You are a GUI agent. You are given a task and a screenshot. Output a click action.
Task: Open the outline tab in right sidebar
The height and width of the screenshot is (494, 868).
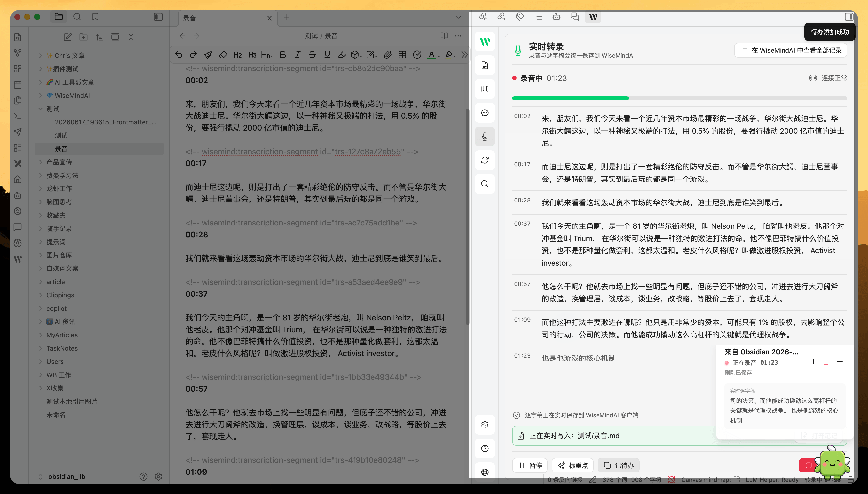pos(538,17)
